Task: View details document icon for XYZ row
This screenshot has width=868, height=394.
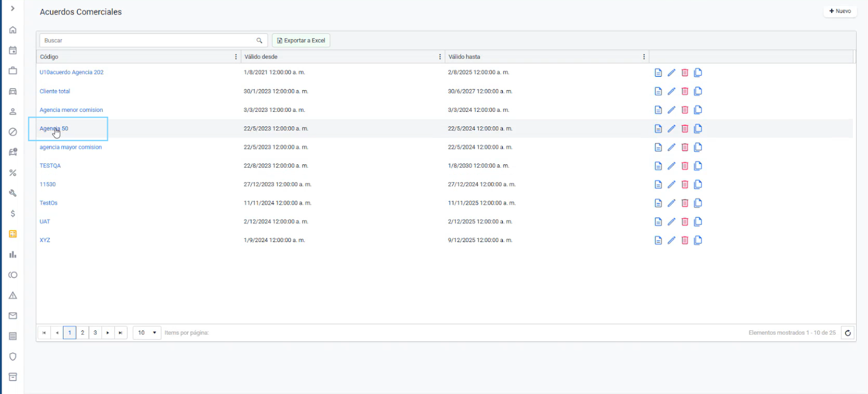Action: [x=658, y=240]
